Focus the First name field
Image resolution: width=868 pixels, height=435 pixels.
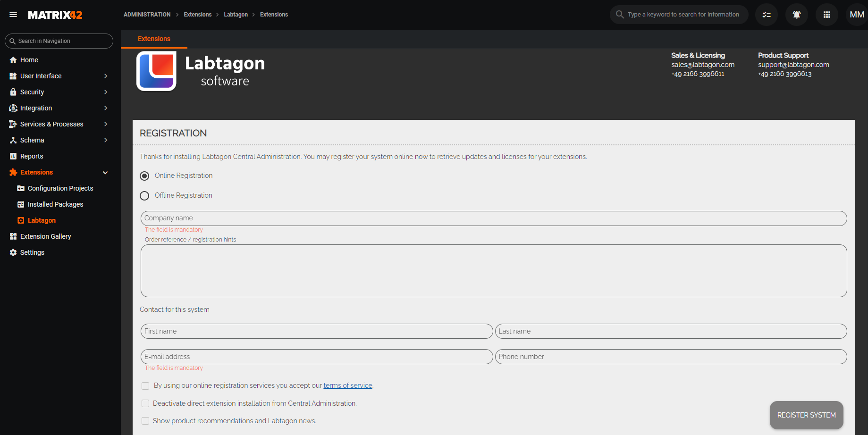point(317,331)
